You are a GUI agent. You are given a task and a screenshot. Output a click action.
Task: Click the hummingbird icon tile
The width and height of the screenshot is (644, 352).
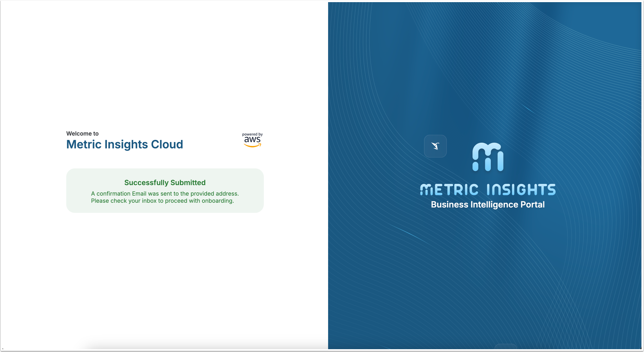tap(435, 146)
